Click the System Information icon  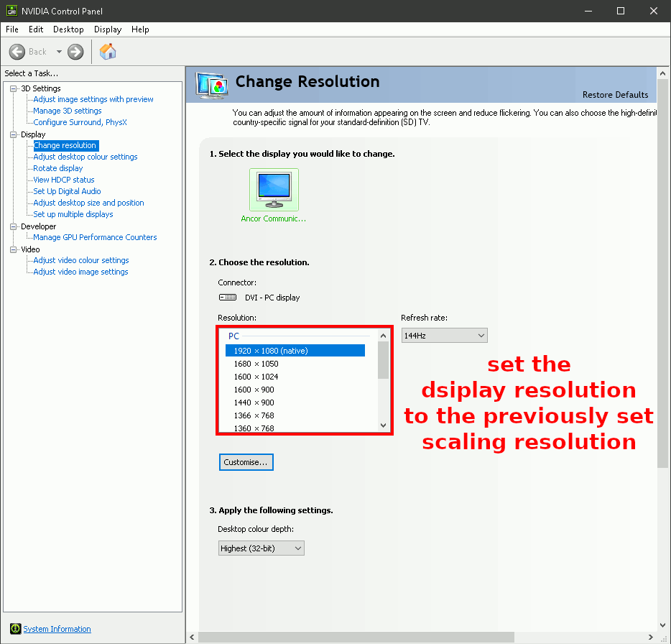(15, 629)
